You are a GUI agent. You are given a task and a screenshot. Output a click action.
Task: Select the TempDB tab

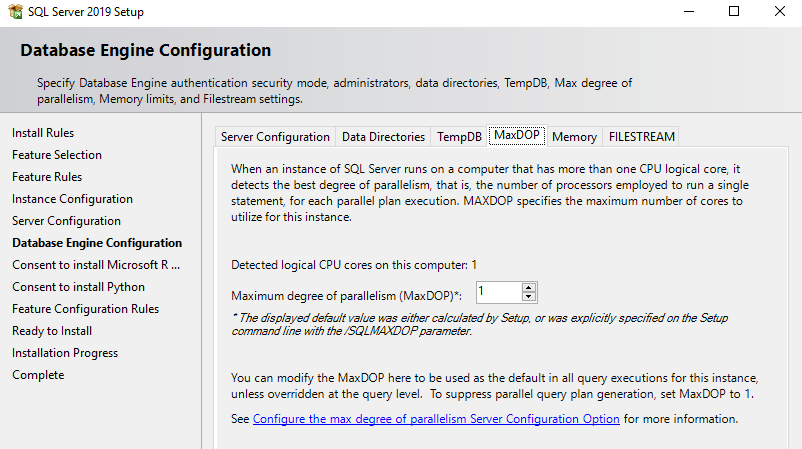(459, 137)
